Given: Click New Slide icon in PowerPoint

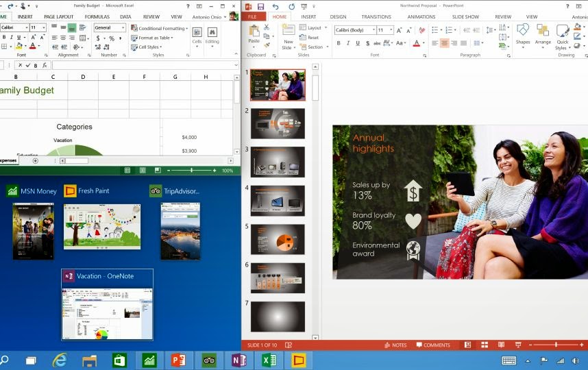Looking at the screenshot, I should coord(289,29).
